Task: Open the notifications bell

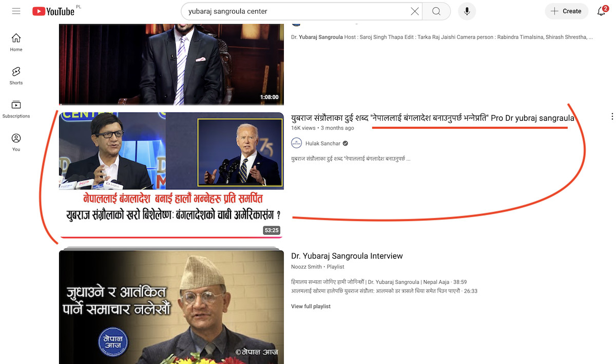Action: coord(602,11)
